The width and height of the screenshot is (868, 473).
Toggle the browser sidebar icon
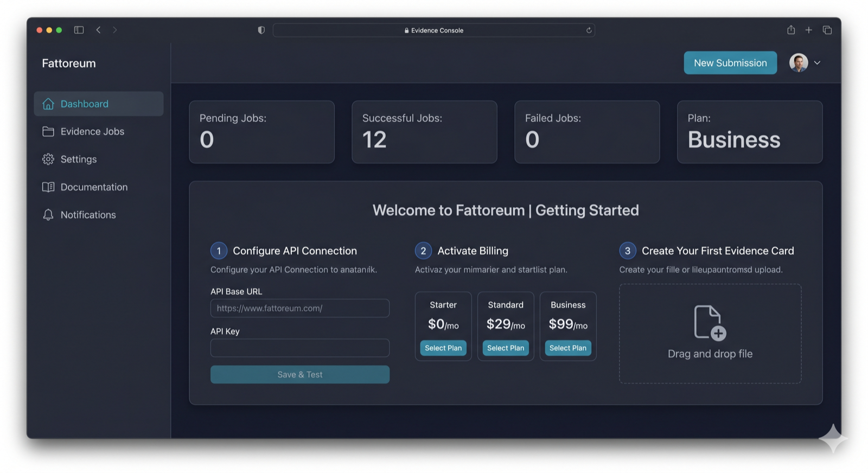tap(79, 30)
